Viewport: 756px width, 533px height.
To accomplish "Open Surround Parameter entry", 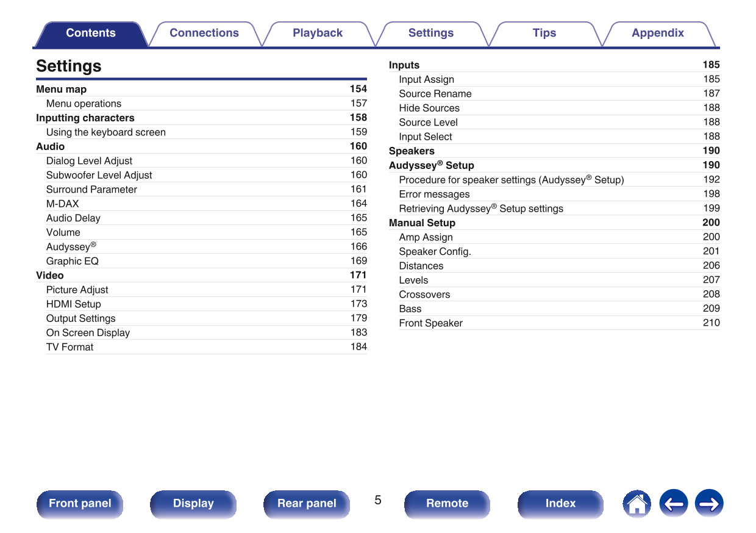I will click(91, 190).
